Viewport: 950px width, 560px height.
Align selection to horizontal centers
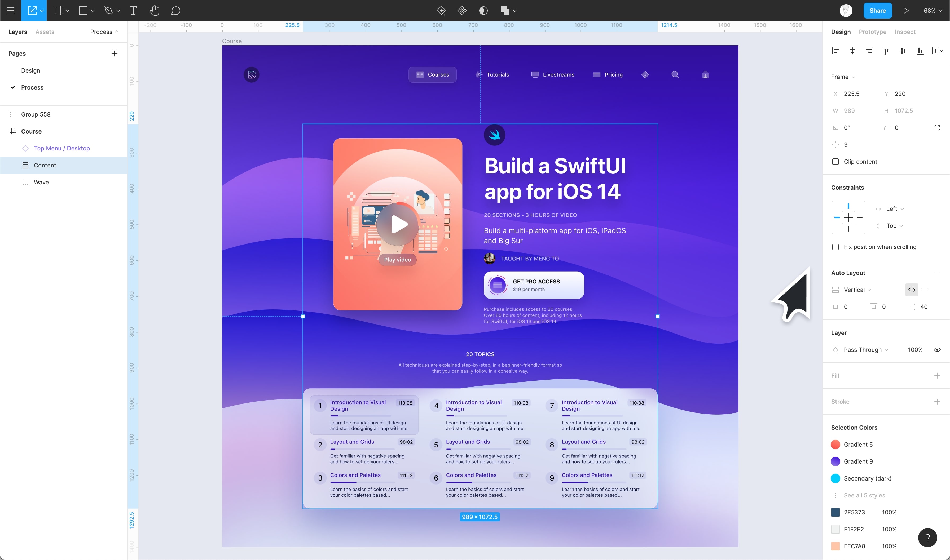(852, 51)
